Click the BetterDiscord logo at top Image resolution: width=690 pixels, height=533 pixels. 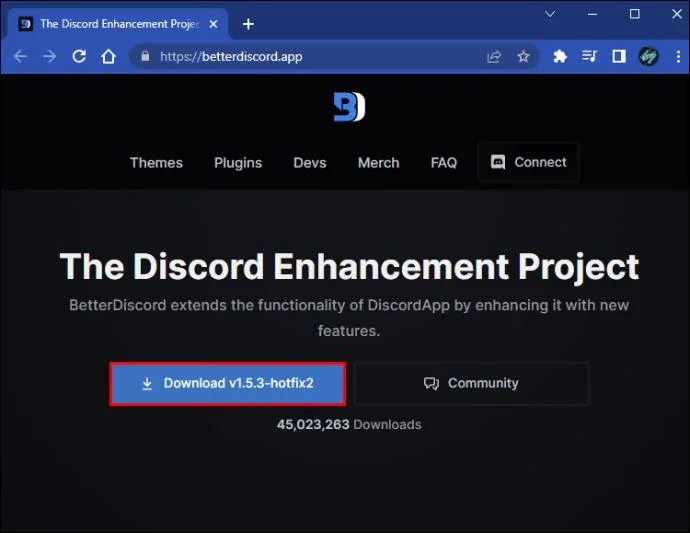(349, 107)
